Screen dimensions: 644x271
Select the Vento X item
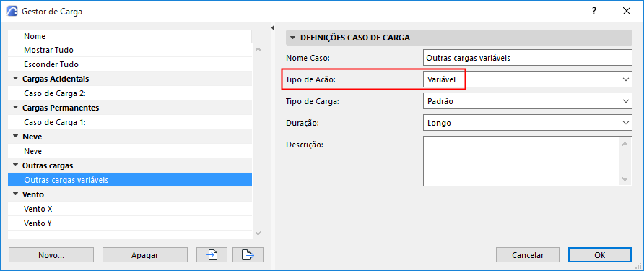click(130, 209)
